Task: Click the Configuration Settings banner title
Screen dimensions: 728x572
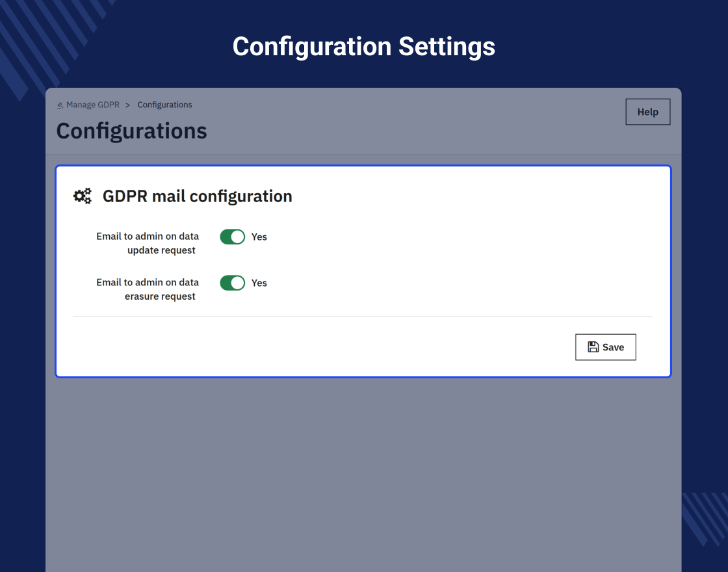Action: click(x=363, y=47)
